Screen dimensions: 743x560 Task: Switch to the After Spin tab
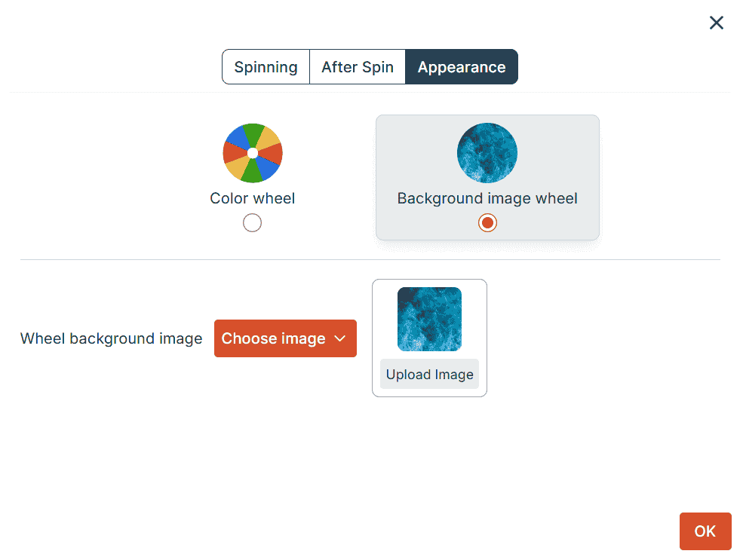(357, 66)
